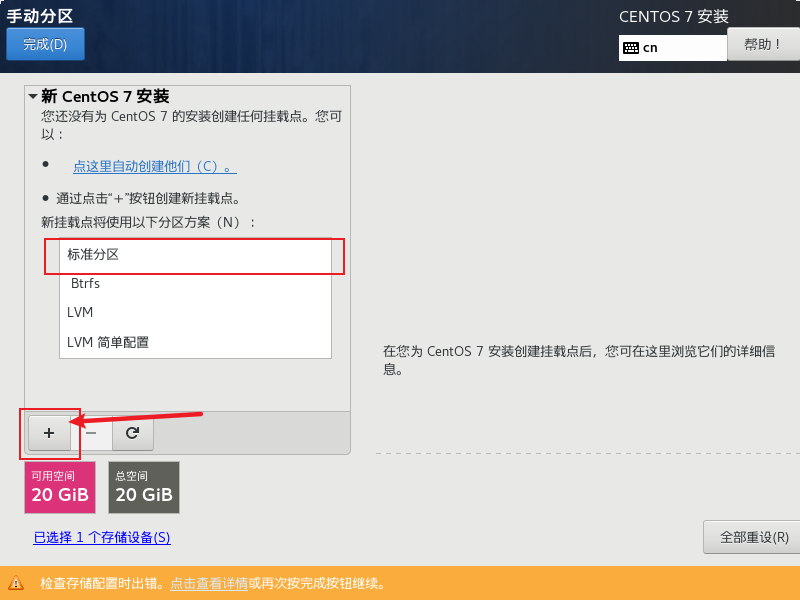Click the 完成(D) done button
This screenshot has width=800, height=600.
coord(45,44)
